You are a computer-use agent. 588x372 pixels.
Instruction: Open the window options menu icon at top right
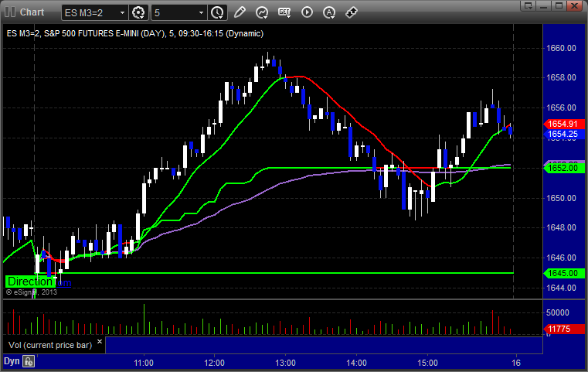click(529, 5)
